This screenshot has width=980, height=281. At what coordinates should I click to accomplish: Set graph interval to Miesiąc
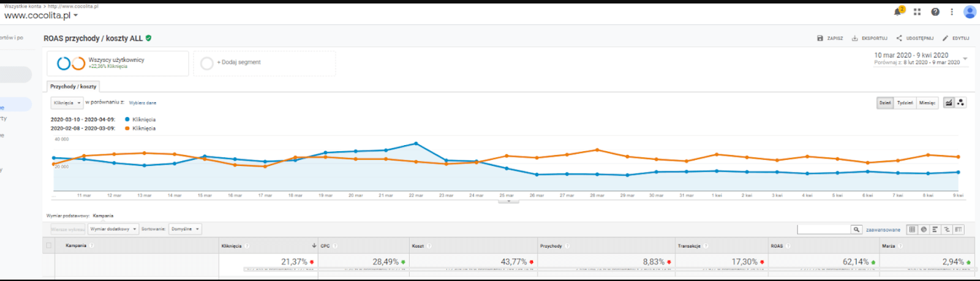[x=927, y=103]
